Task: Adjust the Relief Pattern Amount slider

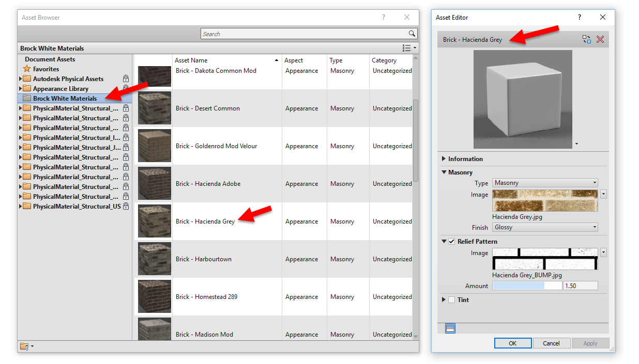Action: point(526,285)
